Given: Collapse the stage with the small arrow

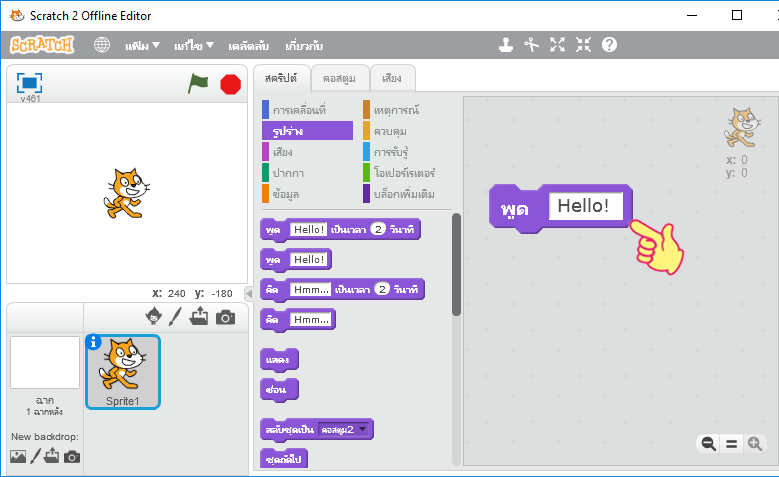Looking at the screenshot, I should click(249, 294).
